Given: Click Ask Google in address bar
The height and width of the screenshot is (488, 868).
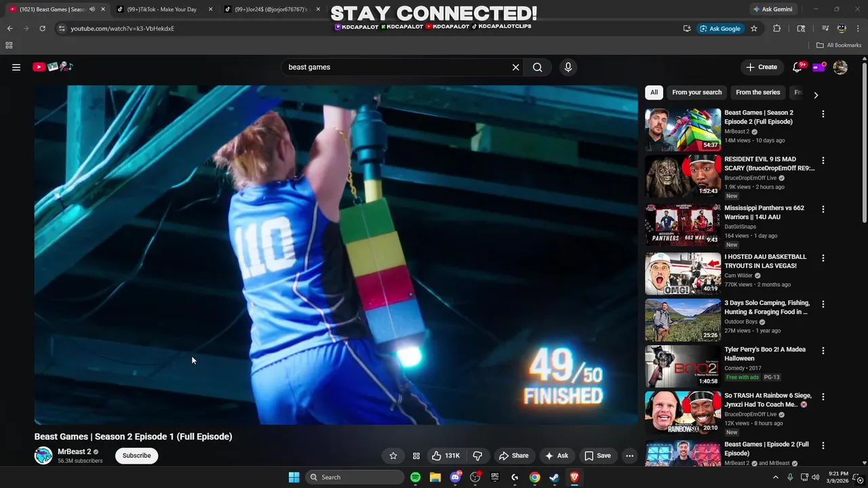Looking at the screenshot, I should [720, 28].
